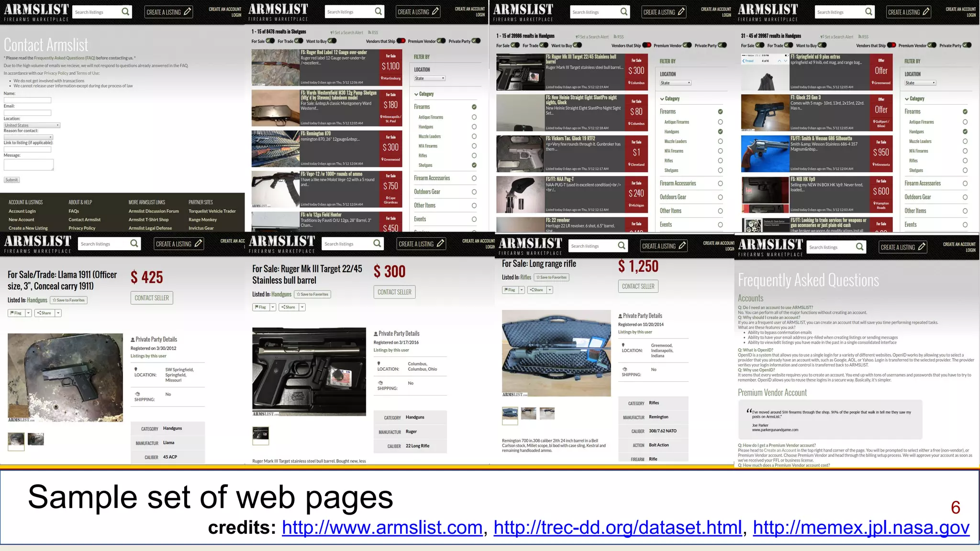Click Save to Favorites star on Llama 1911 listing
This screenshot has width=980, height=551.
point(69,300)
